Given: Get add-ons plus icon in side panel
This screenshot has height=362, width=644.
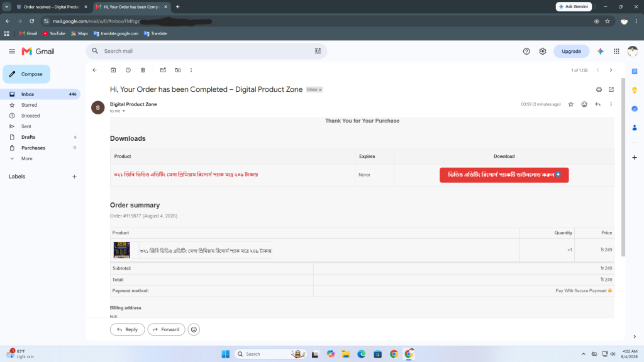Looking at the screenshot, I should tap(635, 158).
